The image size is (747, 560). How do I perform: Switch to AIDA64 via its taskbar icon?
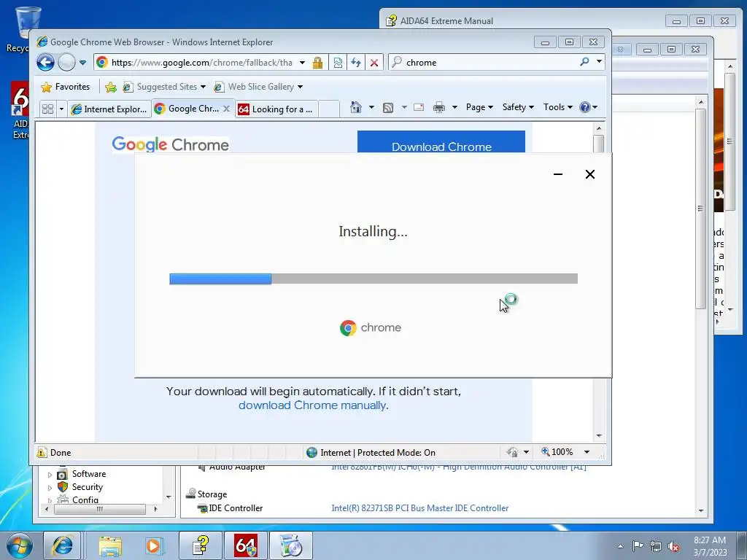tap(246, 545)
